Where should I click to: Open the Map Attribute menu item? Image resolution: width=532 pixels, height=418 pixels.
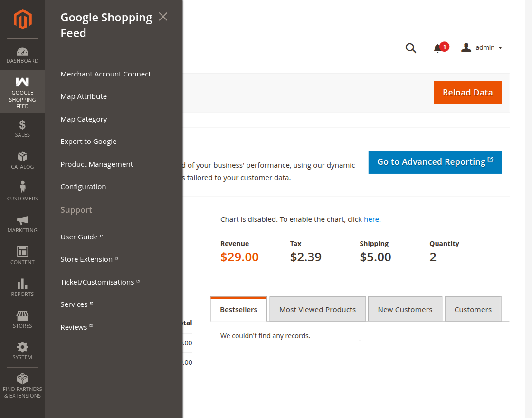(x=84, y=96)
